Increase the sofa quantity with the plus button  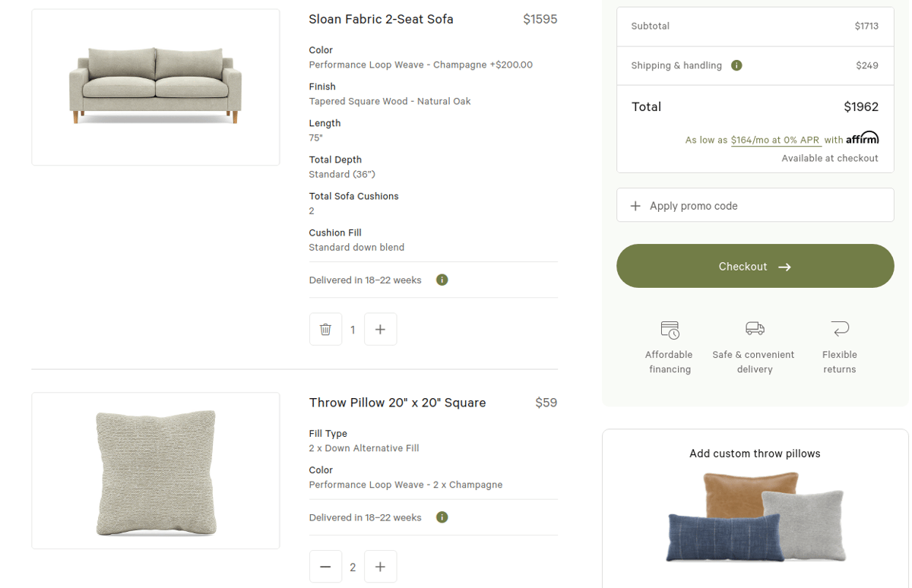pos(380,329)
